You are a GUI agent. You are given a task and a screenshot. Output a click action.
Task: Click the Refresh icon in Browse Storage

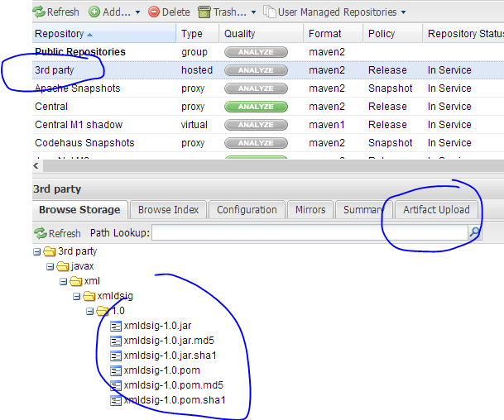pyautogui.click(x=41, y=233)
